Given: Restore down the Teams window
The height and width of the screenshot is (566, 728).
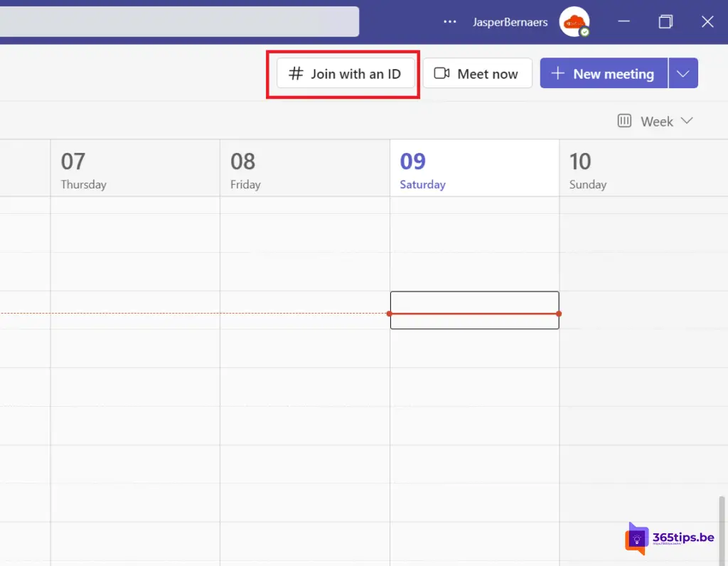Looking at the screenshot, I should pos(665,22).
